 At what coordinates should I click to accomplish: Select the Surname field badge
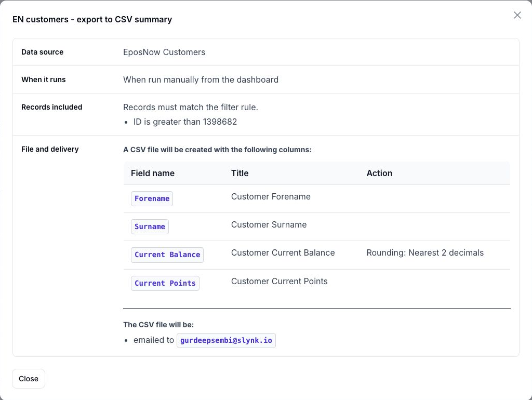click(x=150, y=226)
